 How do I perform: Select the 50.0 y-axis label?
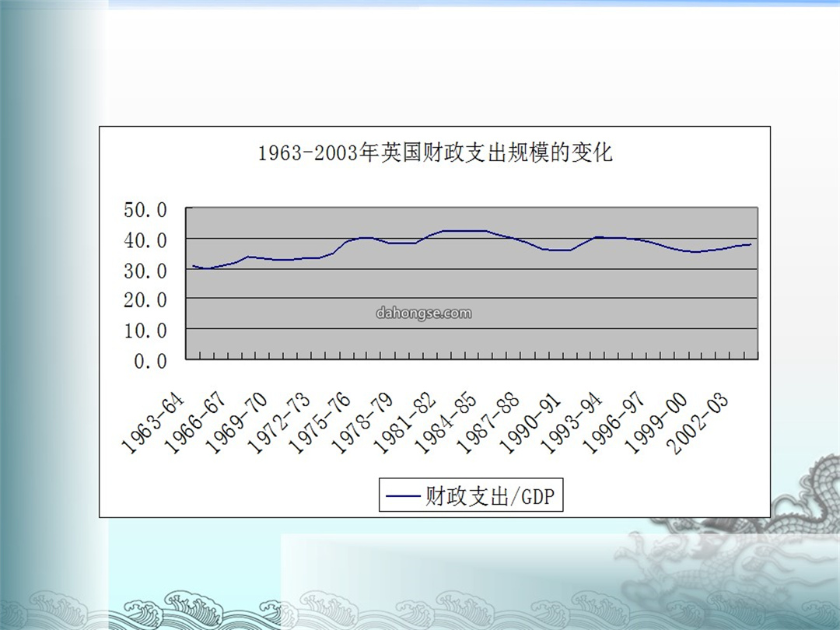click(x=145, y=210)
